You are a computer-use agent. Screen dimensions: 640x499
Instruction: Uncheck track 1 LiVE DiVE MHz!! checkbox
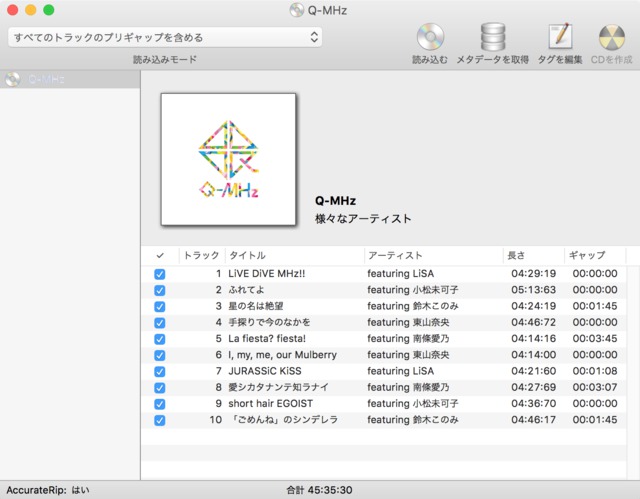[160, 274]
